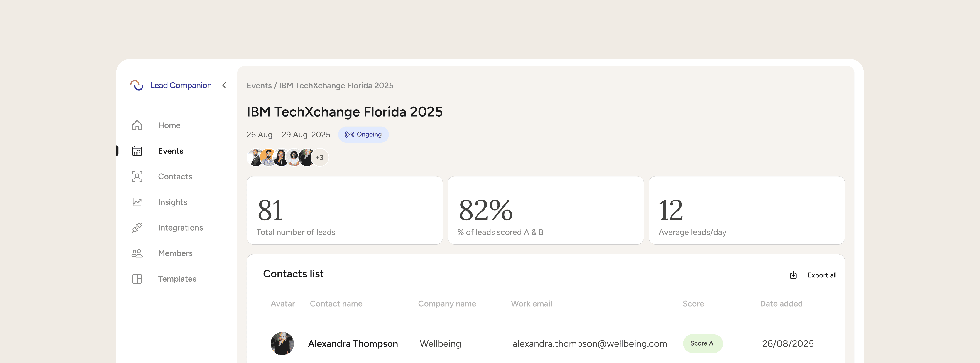Click the green Score A tag

pos(702,343)
